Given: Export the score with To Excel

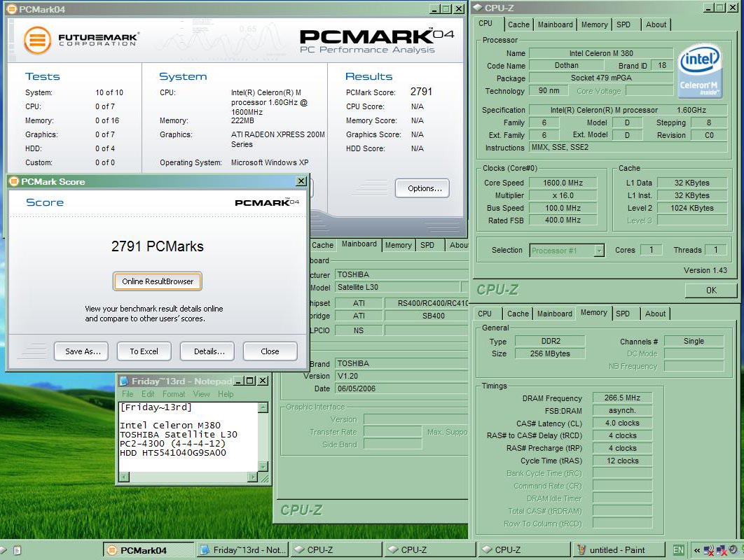Looking at the screenshot, I should 144,351.
